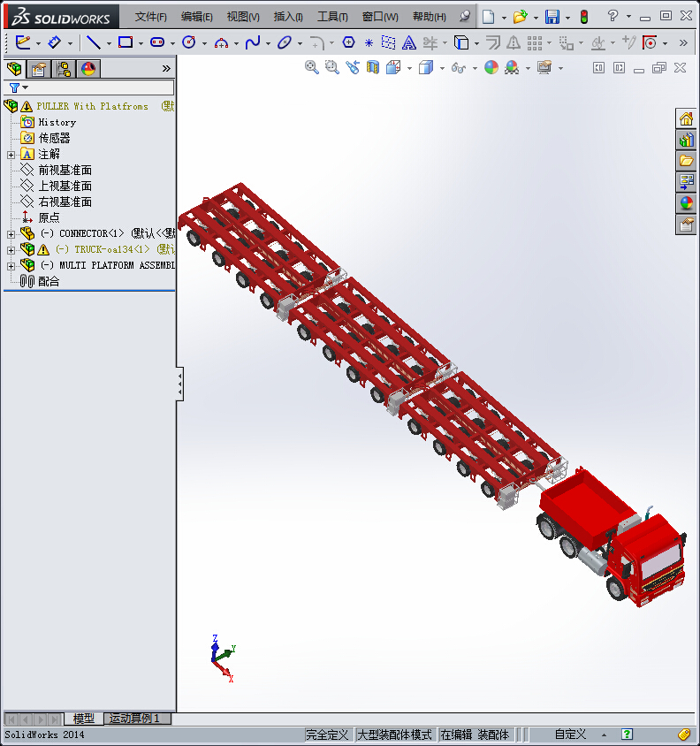Expand the CONNECTOR<1> component
Viewport: 700px width, 746px height.
(11, 234)
